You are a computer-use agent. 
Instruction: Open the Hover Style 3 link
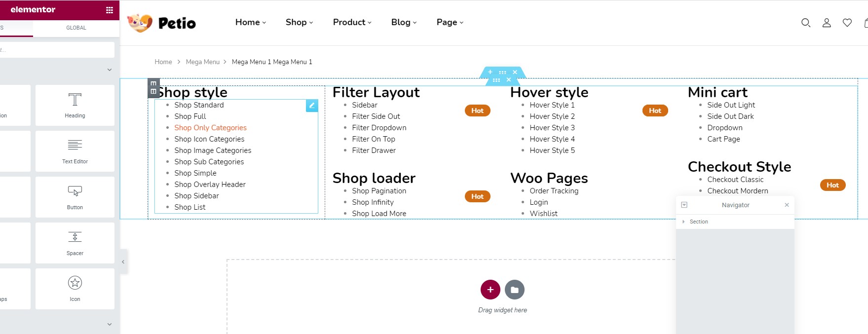[552, 128]
